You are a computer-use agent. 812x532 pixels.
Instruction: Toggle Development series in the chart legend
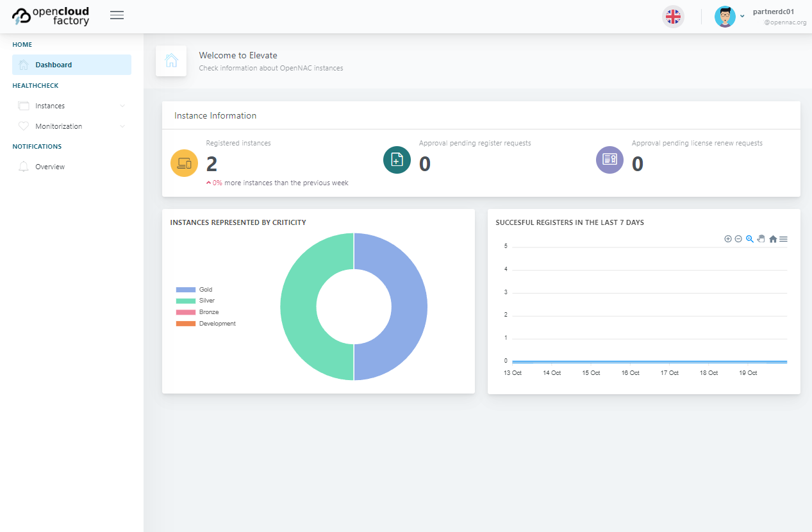[x=206, y=324]
